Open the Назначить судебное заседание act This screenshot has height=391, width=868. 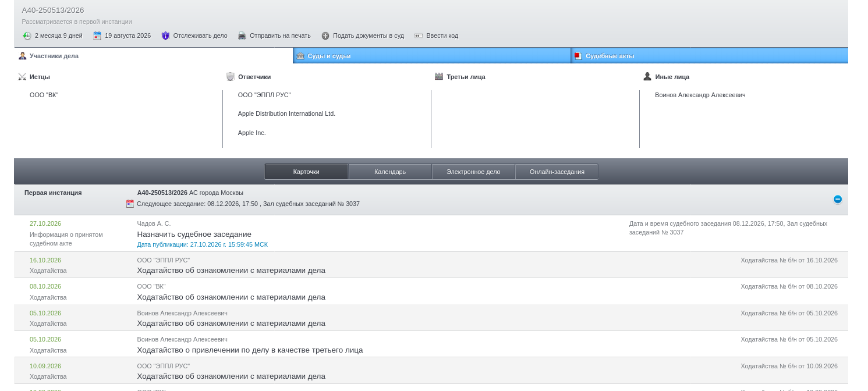point(194,234)
